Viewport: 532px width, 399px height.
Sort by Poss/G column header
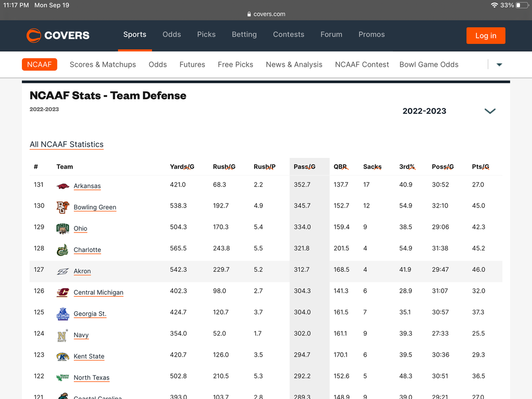tap(443, 167)
